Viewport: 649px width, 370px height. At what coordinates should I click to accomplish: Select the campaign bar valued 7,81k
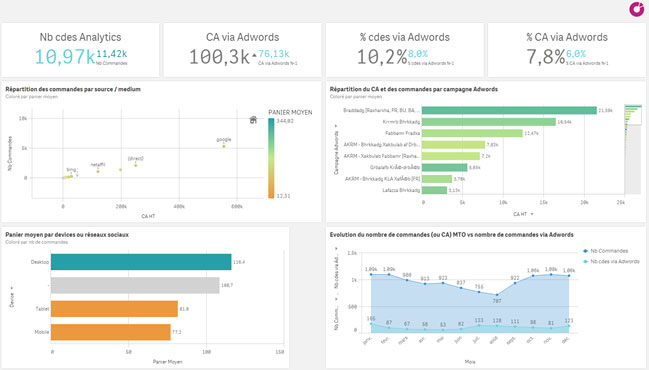(453, 144)
